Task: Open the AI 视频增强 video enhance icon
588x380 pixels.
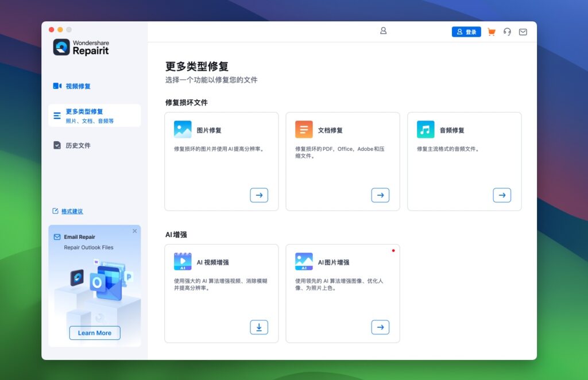Action: tap(183, 261)
